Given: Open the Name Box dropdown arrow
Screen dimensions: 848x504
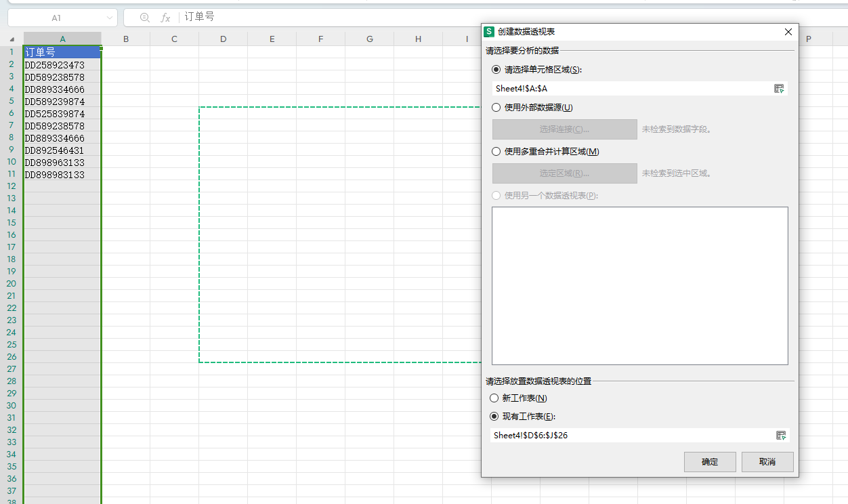Looking at the screenshot, I should (x=110, y=18).
